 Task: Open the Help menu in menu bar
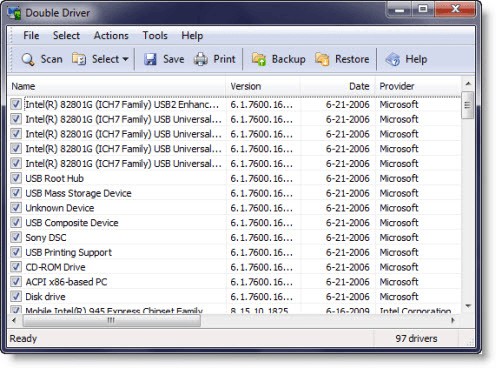pos(192,35)
